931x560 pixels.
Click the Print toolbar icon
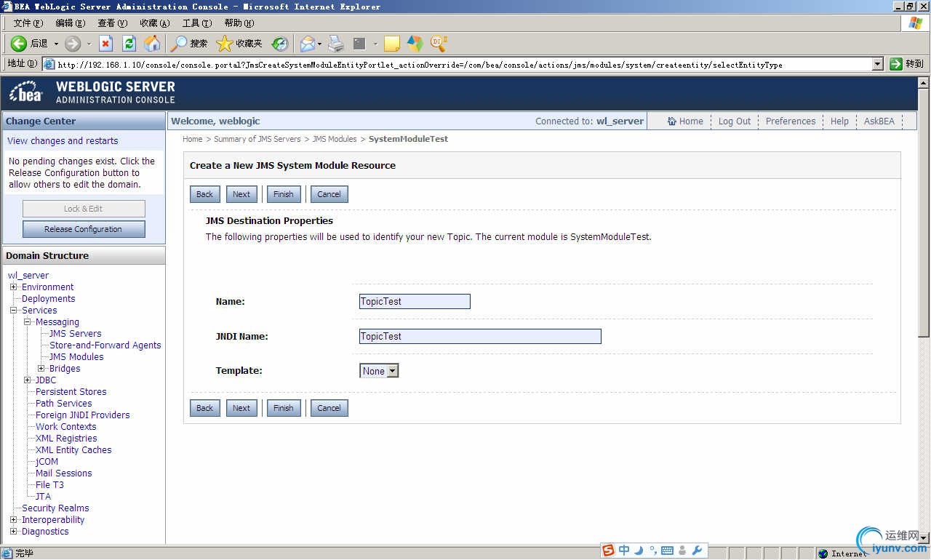pyautogui.click(x=335, y=44)
